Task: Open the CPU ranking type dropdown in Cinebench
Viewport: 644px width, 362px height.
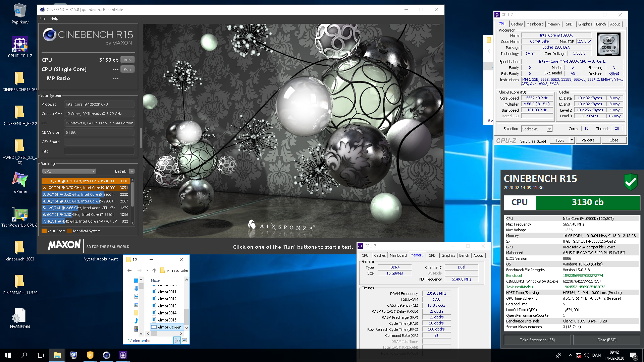Action: point(69,171)
